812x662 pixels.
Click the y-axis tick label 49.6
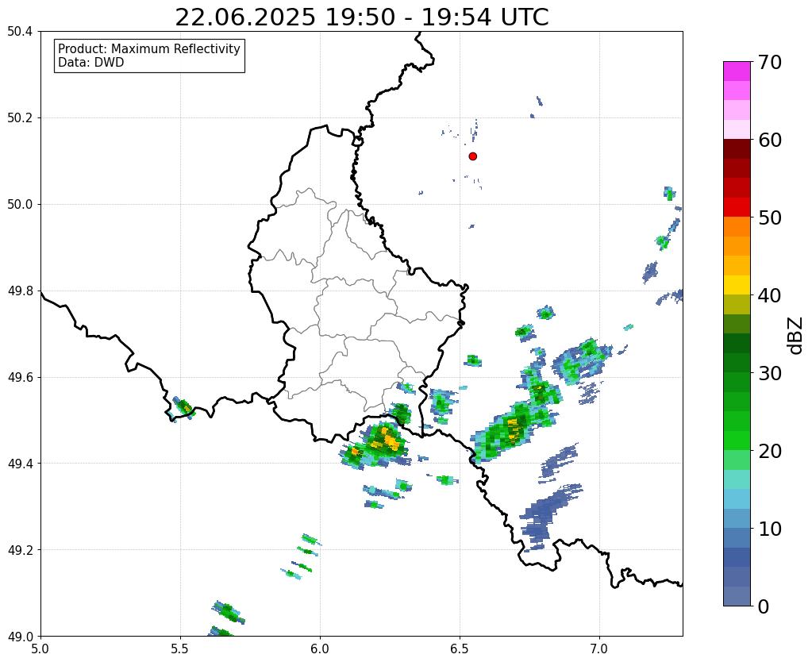click(20, 378)
